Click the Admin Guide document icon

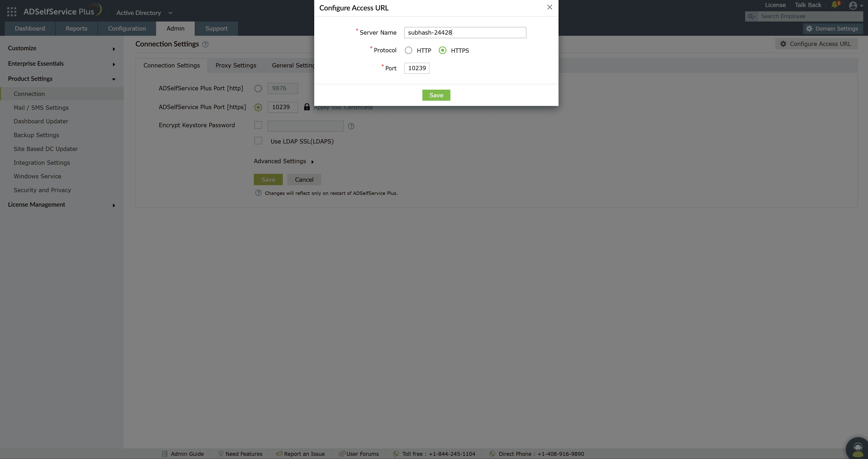(164, 454)
